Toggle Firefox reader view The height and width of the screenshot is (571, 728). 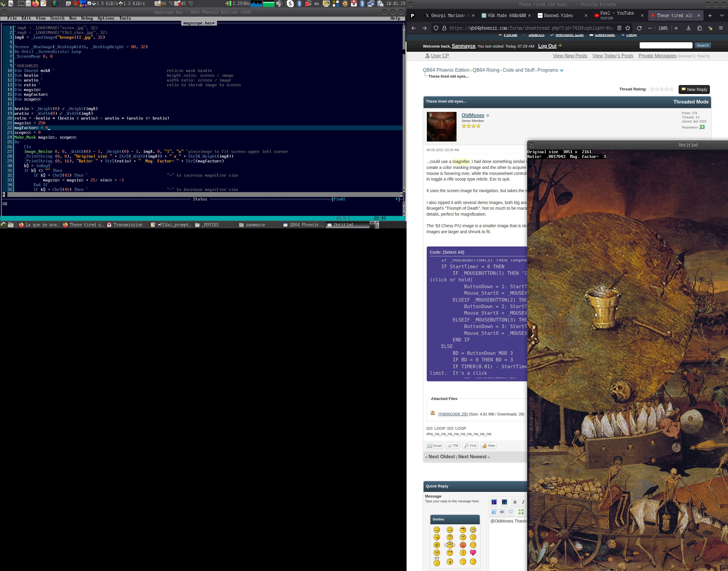pos(619,29)
